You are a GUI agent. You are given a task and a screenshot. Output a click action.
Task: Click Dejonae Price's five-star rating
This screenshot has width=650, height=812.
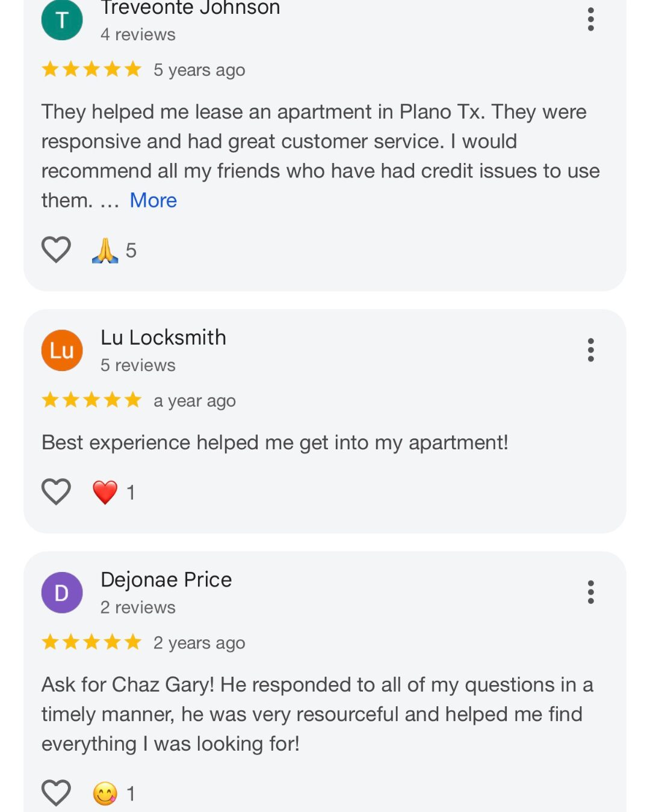(91, 642)
